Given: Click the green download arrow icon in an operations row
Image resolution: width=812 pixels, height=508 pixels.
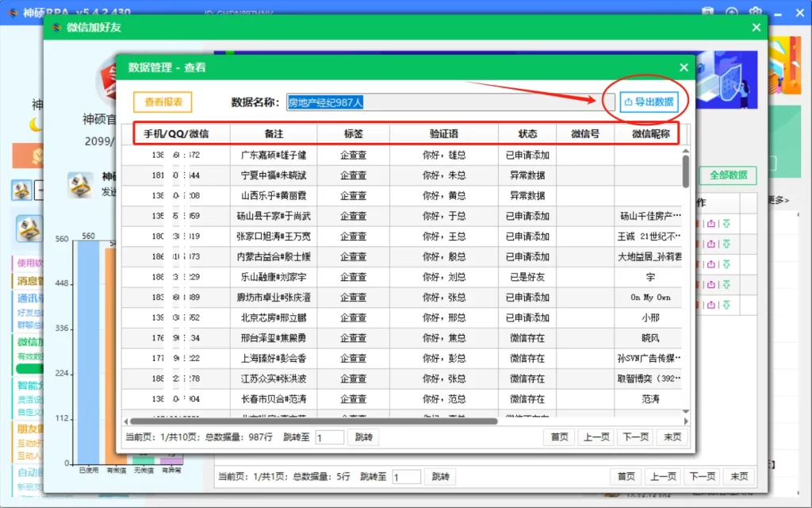Looking at the screenshot, I should point(728,224).
